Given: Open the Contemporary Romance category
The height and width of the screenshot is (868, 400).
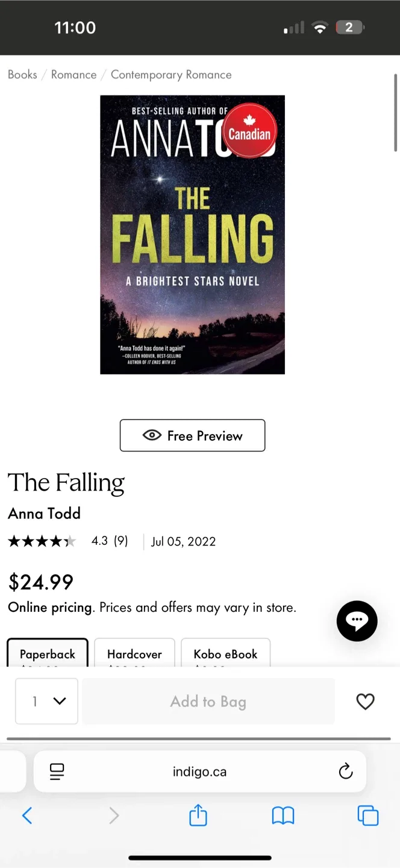Looking at the screenshot, I should [171, 74].
